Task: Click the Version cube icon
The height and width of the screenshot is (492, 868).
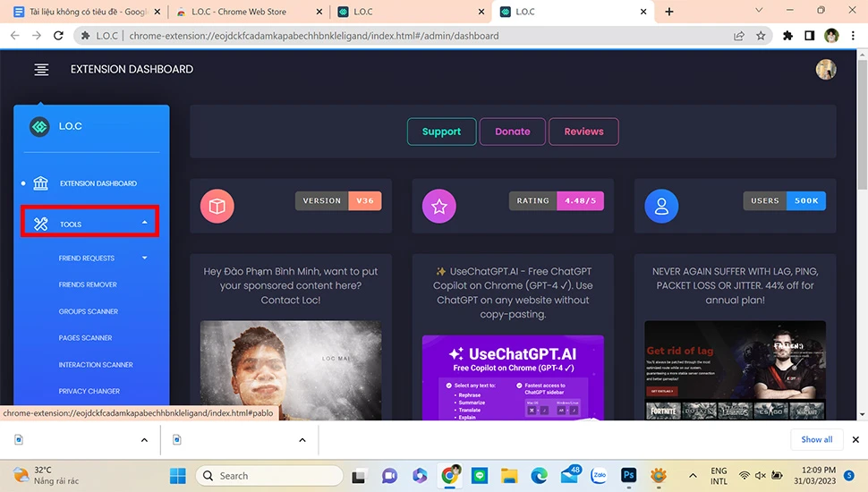Action: click(x=217, y=206)
